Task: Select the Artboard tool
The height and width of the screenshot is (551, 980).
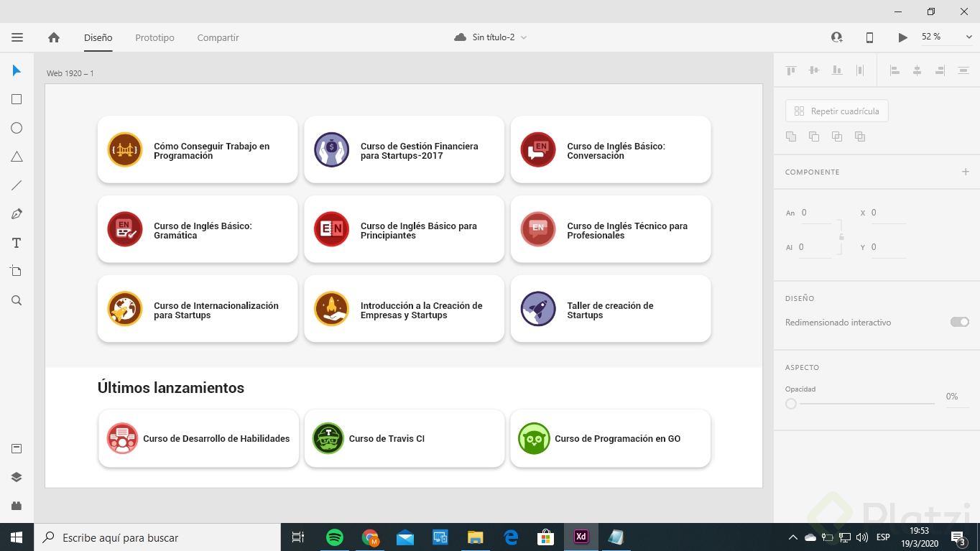Action: point(17,272)
